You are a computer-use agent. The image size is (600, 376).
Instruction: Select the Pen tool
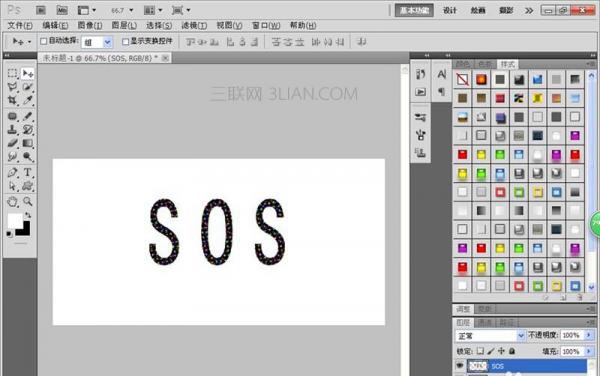point(12,172)
